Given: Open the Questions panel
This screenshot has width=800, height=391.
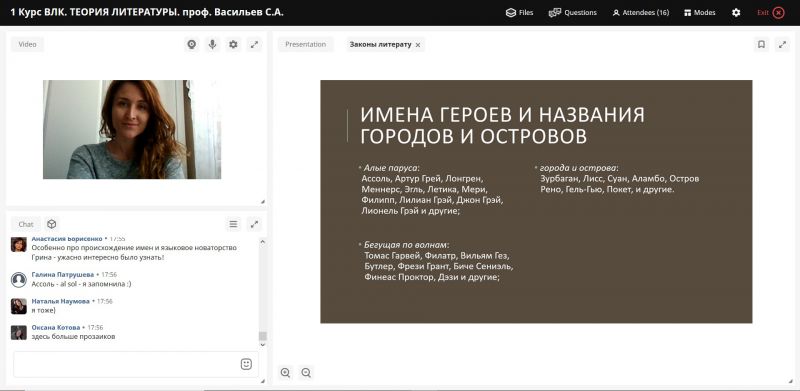Looking at the screenshot, I should 572,13.
